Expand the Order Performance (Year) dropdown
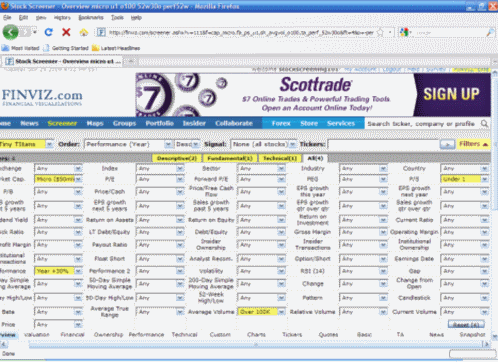Screen dimensions: 498x362 (x=128, y=144)
